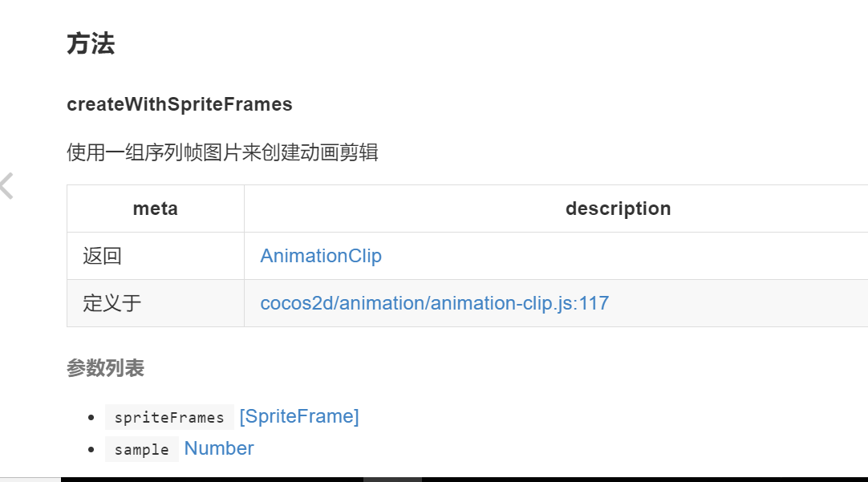Click the description column header

(618, 209)
